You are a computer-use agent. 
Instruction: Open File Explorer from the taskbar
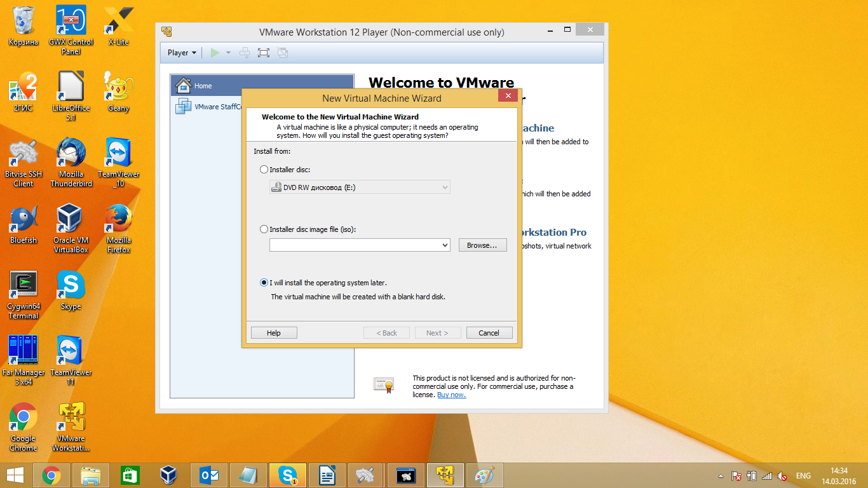coord(91,475)
